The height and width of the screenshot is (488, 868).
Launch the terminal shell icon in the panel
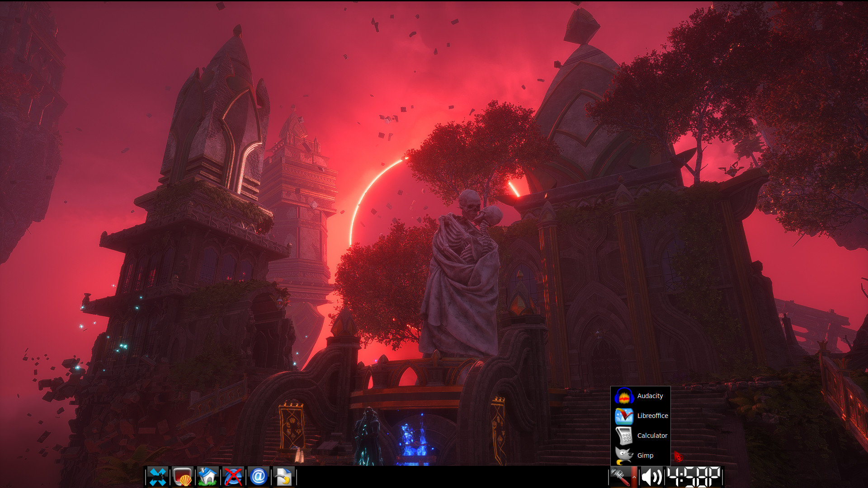183,477
